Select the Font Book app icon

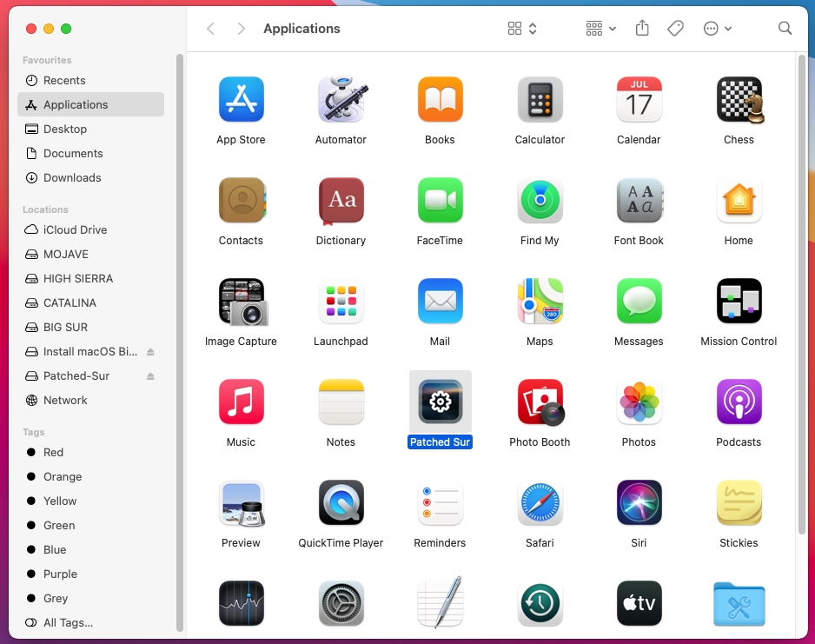639,200
